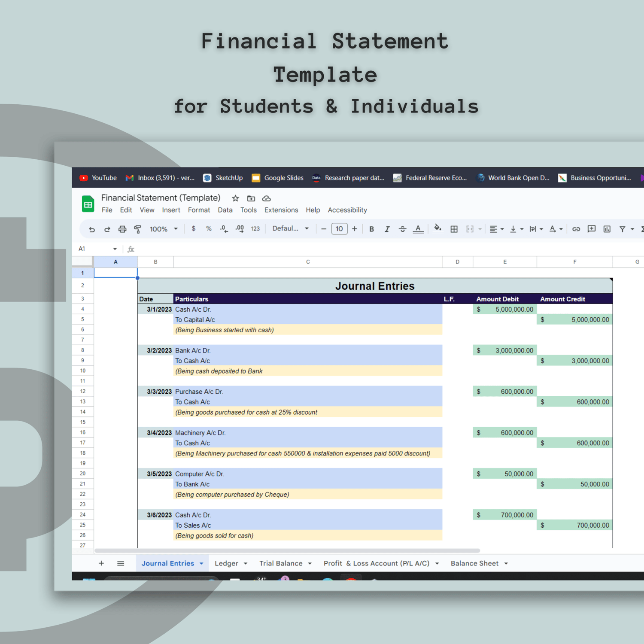The width and height of the screenshot is (644, 644).
Task: Click the document title Financial Statement (Template)
Action: (x=161, y=198)
